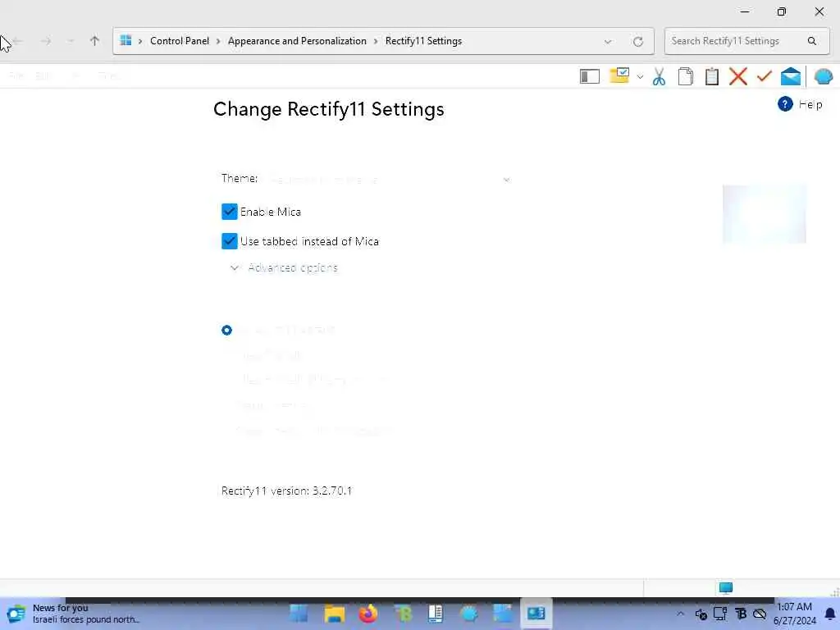Navigate to Control Panel breadcrumb
The height and width of the screenshot is (630, 840).
pos(180,41)
